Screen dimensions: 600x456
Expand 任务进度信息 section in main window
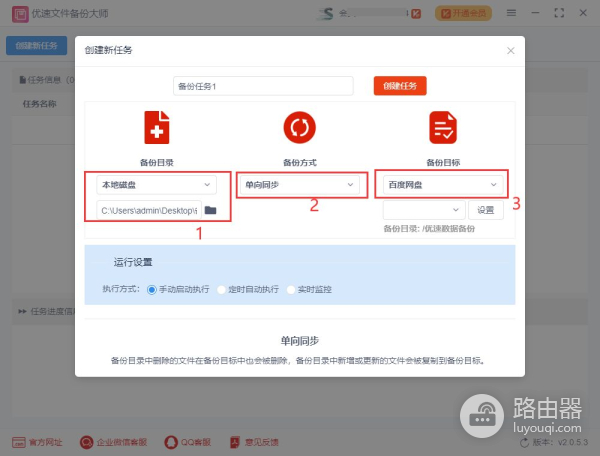[47, 311]
